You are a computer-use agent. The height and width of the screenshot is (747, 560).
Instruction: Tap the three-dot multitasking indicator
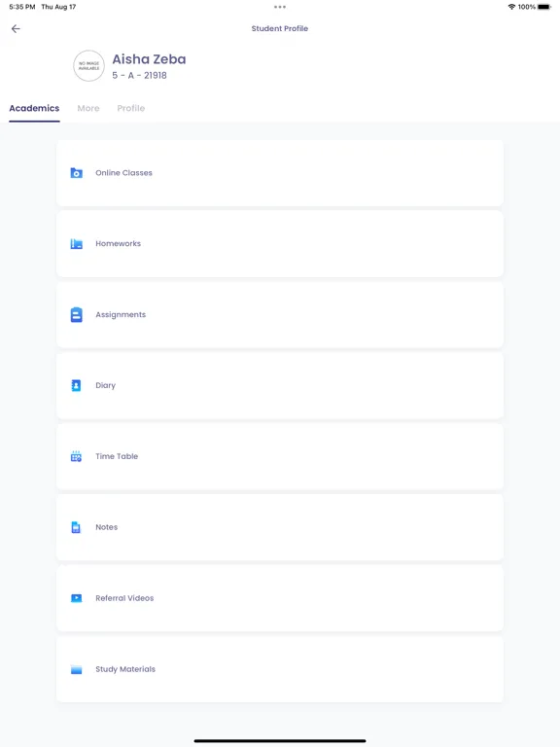[280, 7]
